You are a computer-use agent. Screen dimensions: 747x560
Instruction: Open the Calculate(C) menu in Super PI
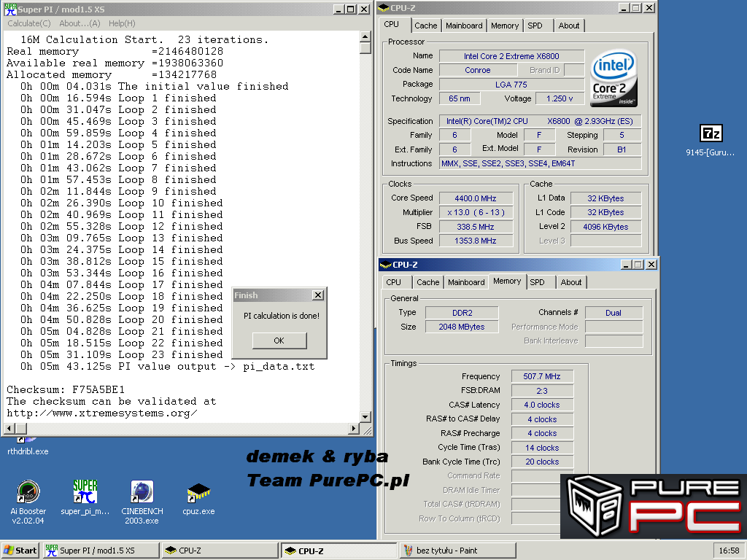29,23
